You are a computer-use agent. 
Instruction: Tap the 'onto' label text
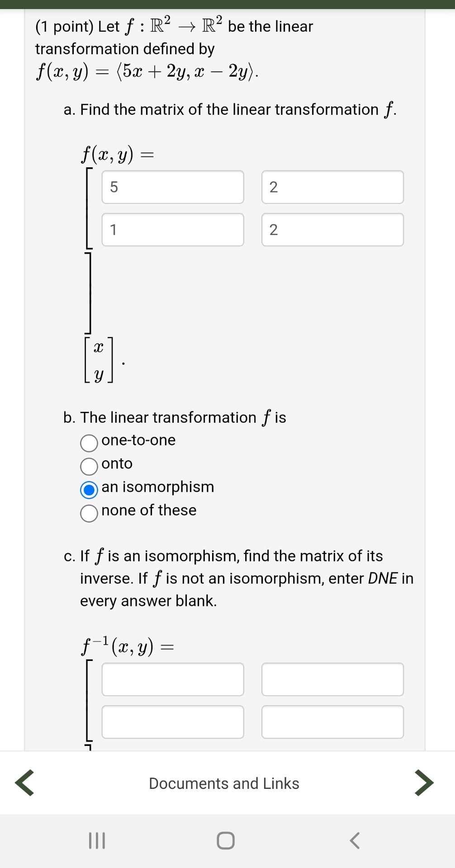coord(117,463)
